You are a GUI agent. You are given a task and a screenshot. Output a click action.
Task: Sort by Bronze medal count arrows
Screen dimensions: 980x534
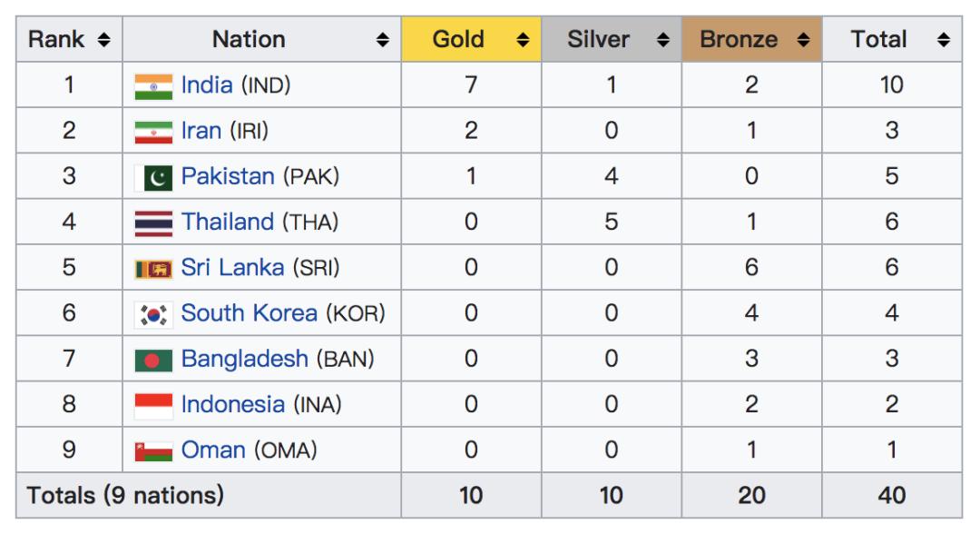pyautogui.click(x=803, y=40)
